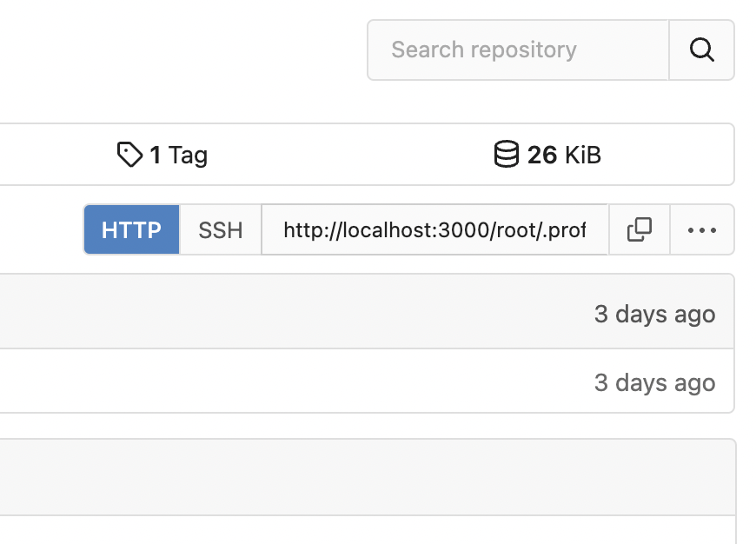756x544 pixels.
Task: Focus the Search repository field
Action: click(518, 50)
